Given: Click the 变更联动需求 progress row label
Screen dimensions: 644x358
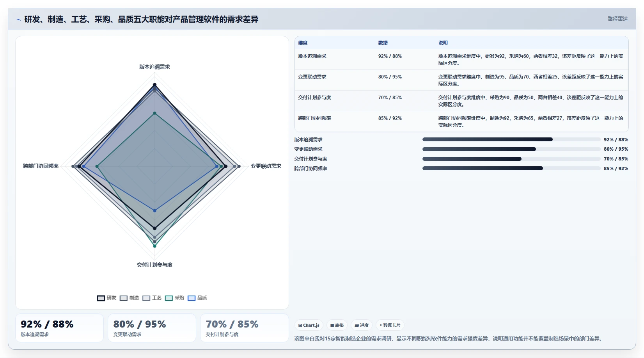Looking at the screenshot, I should [308, 149].
